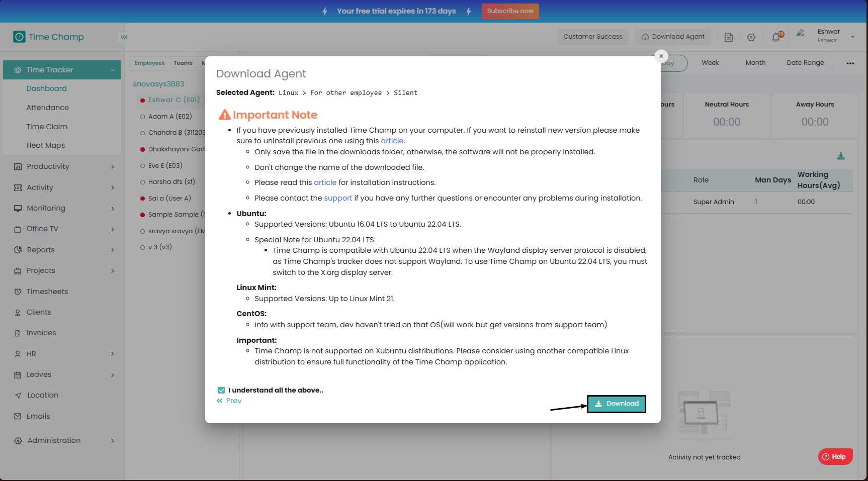Click the Time Tracker sidebar icon
This screenshot has width=868, height=481.
18,70
